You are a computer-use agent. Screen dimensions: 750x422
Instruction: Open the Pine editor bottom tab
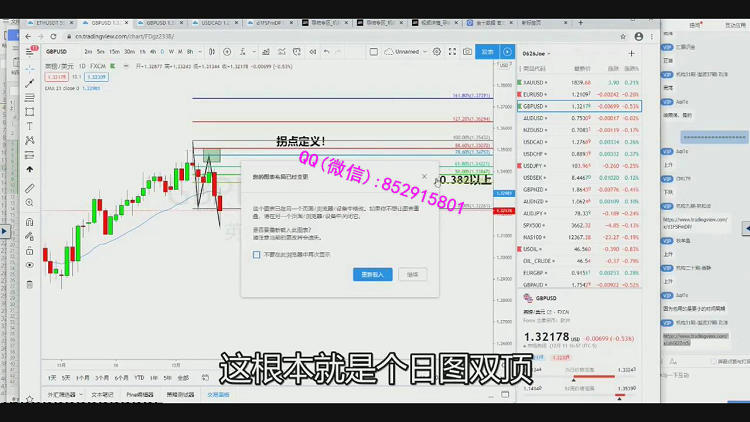pos(138,395)
